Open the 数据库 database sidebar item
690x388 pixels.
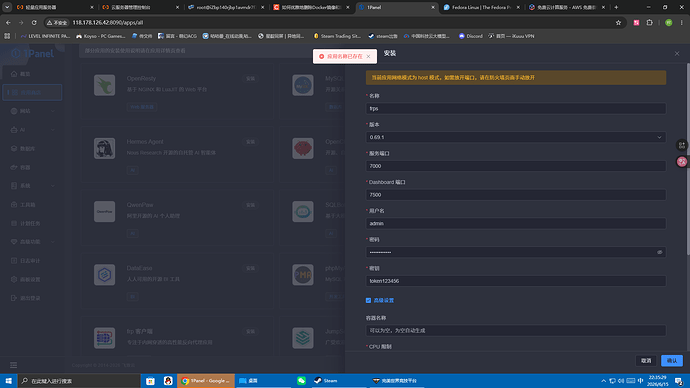click(x=32, y=149)
